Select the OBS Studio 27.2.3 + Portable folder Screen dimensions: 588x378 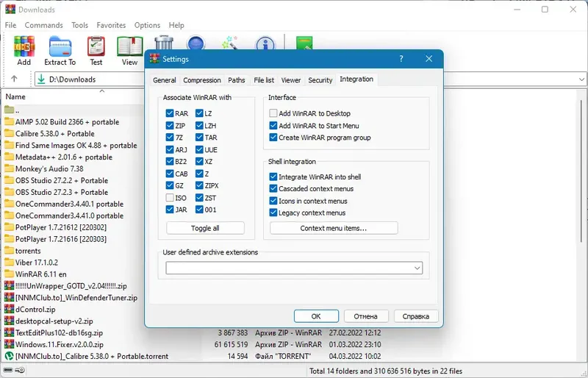click(x=57, y=192)
